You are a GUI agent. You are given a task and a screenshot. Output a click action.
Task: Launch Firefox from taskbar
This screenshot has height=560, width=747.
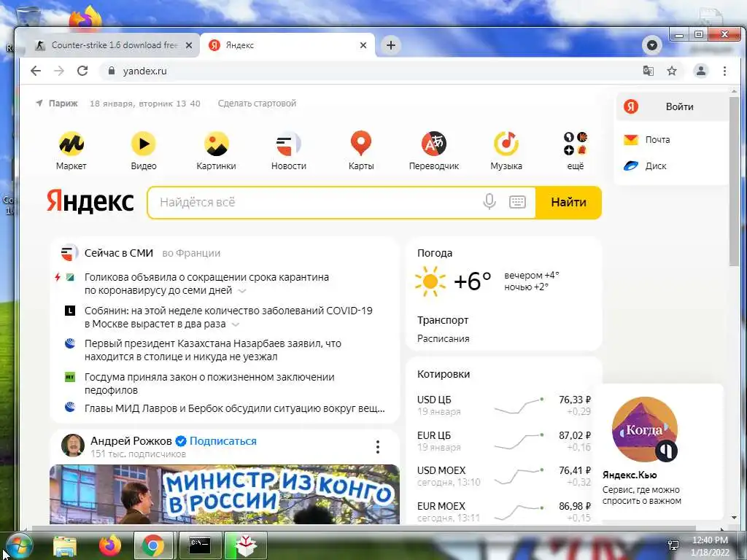tap(110, 545)
